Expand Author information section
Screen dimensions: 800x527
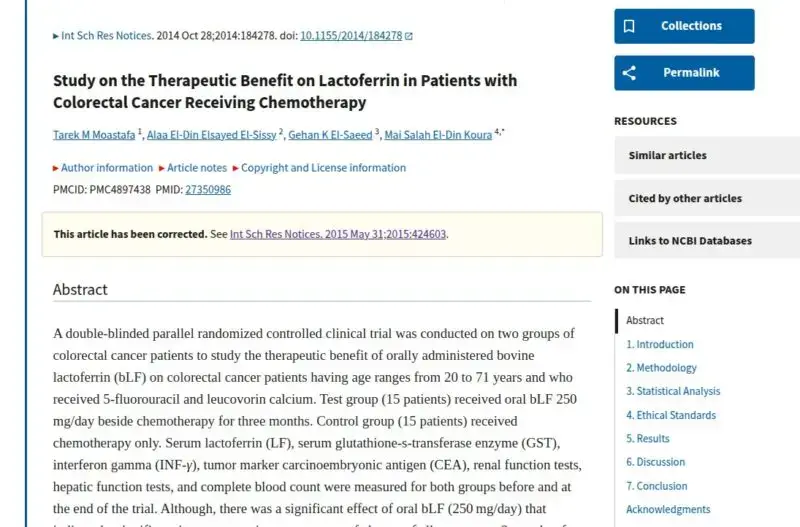[103, 168]
